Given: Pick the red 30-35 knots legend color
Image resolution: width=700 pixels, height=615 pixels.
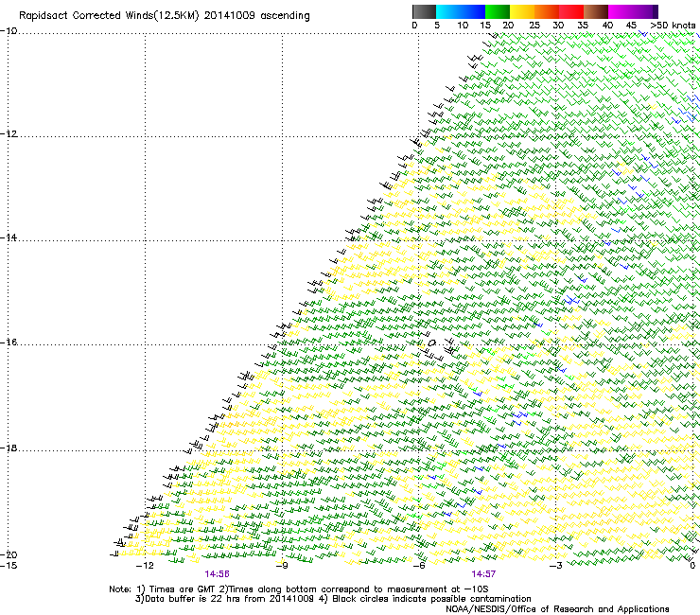Looking at the screenshot, I should [571, 11].
